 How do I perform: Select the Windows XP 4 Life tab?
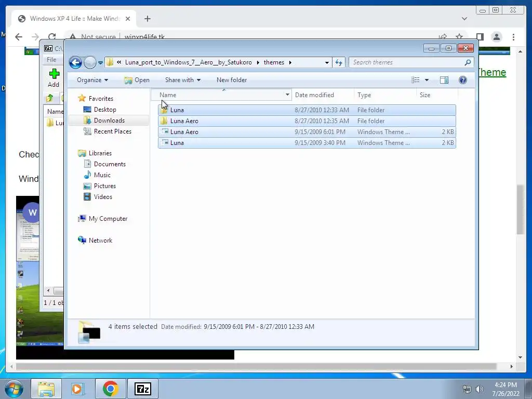(74, 19)
